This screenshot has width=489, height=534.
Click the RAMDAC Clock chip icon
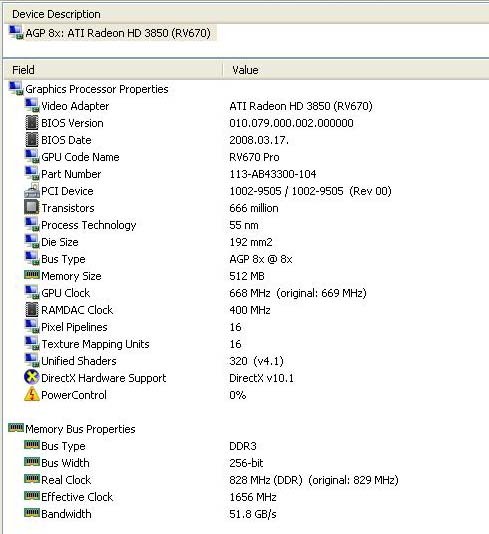(x=32, y=310)
